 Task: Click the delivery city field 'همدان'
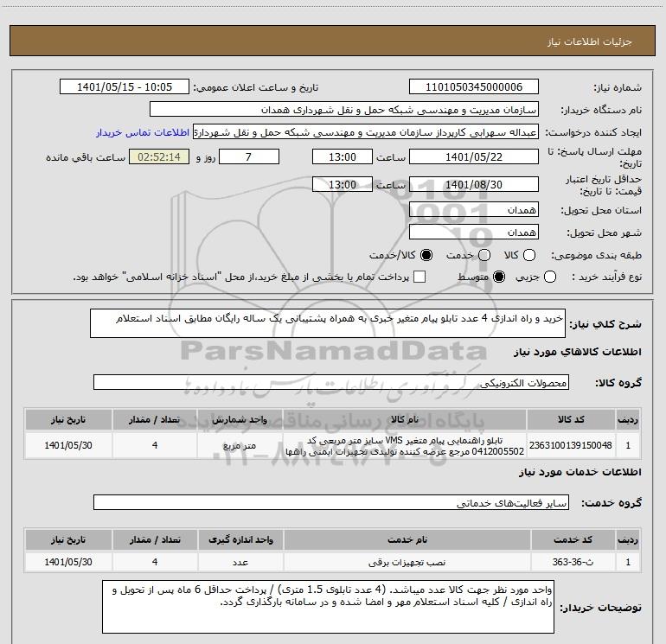pos(474,232)
